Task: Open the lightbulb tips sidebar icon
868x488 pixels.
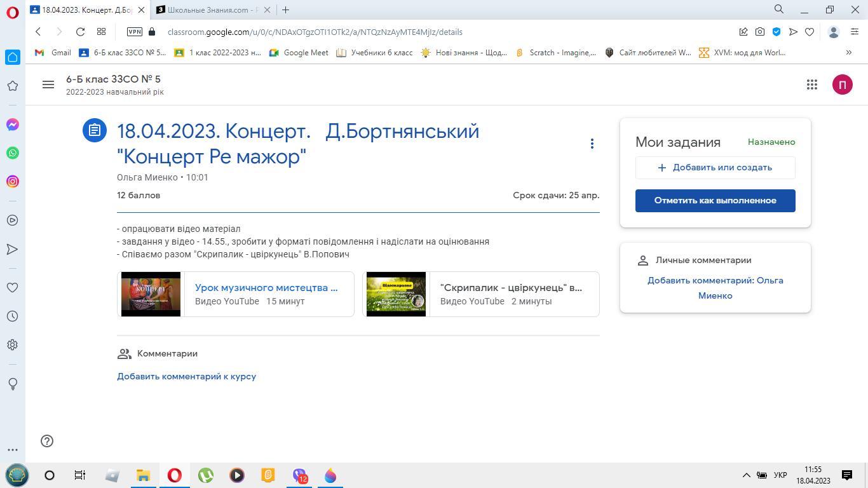Action: (x=13, y=384)
